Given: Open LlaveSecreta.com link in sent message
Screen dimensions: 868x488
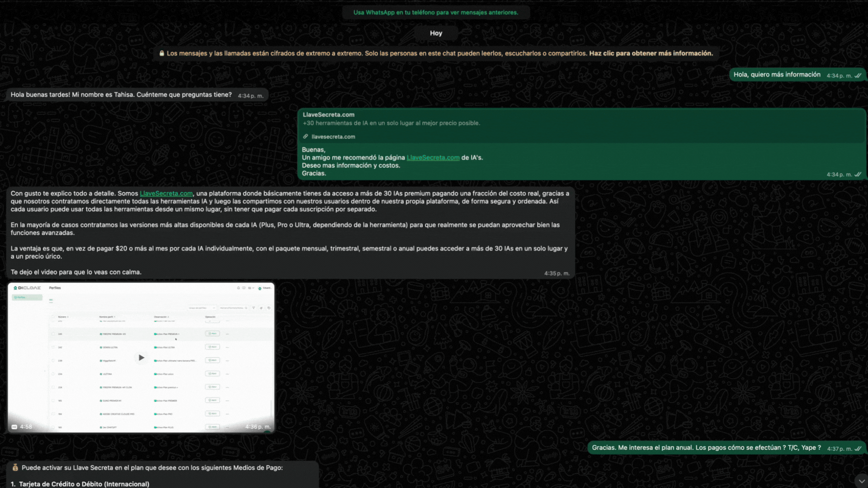Looking at the screenshot, I should [433, 158].
